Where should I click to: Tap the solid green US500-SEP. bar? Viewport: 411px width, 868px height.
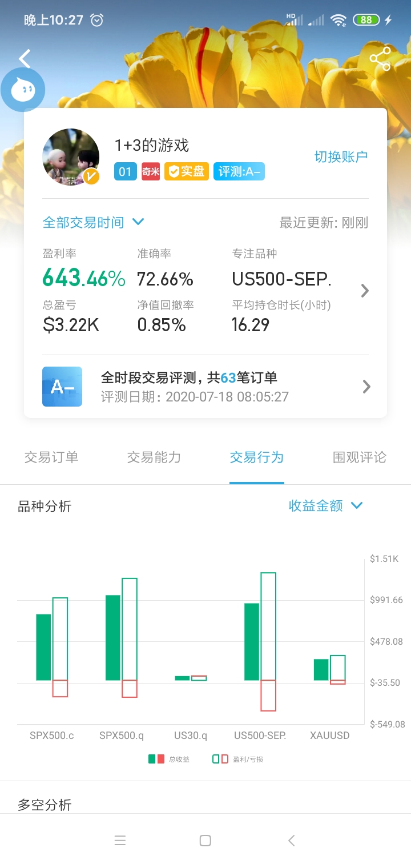coord(252,642)
